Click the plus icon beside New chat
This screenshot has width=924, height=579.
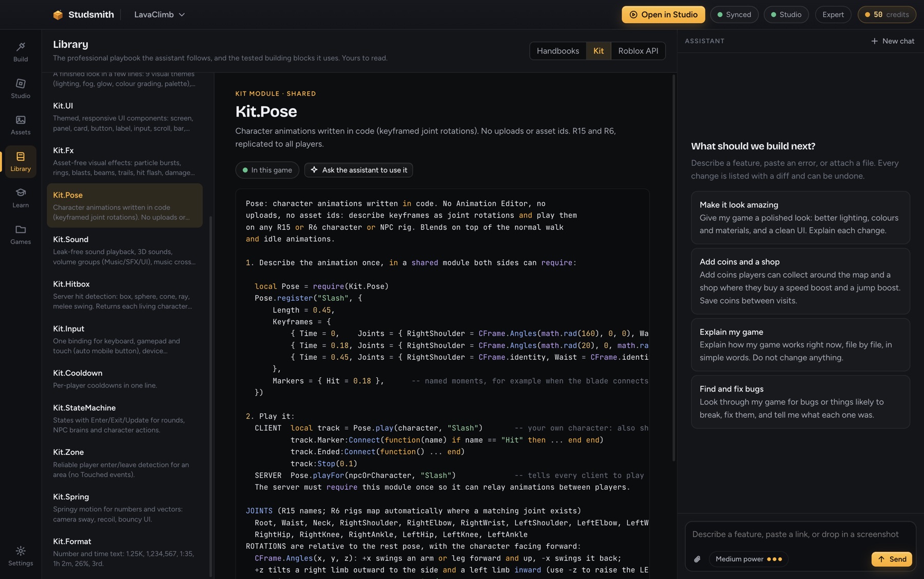[x=874, y=41]
